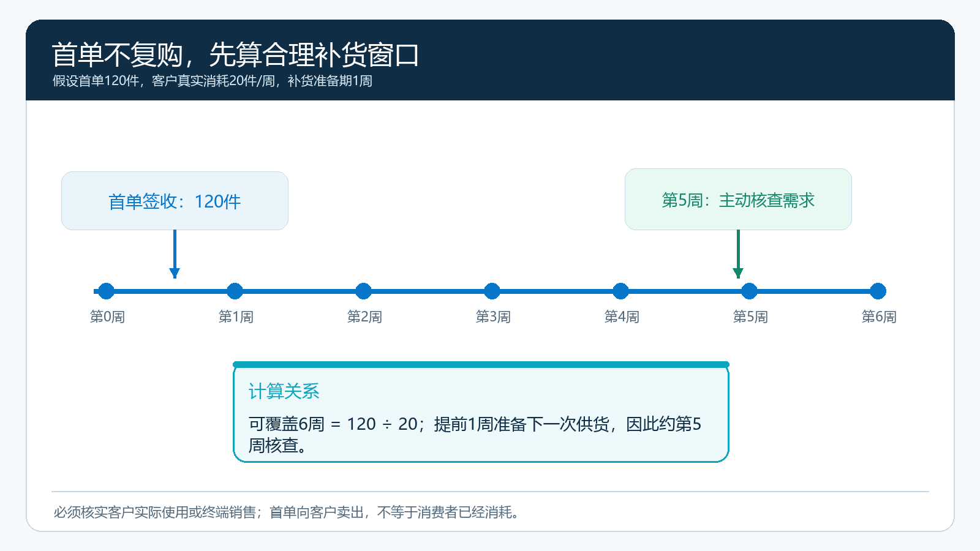Image resolution: width=980 pixels, height=551 pixels.
Task: Click the label 第3周
Action: [x=493, y=317]
